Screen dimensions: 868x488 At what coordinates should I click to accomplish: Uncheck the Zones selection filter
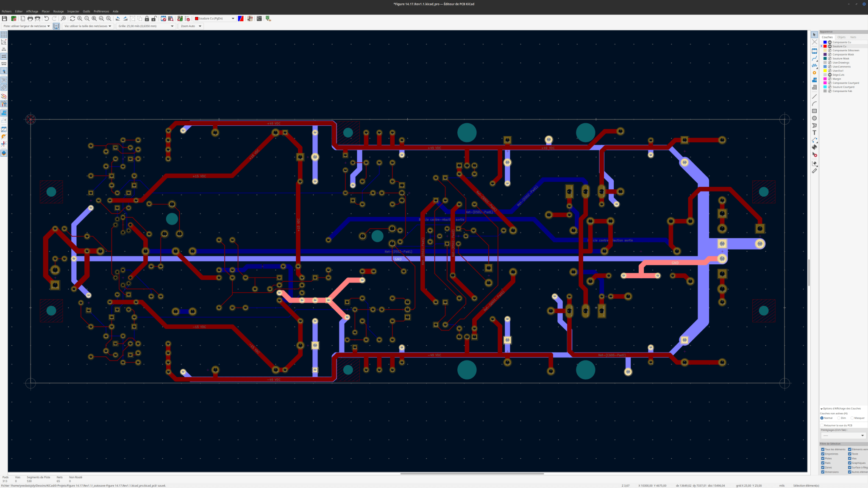(823, 468)
